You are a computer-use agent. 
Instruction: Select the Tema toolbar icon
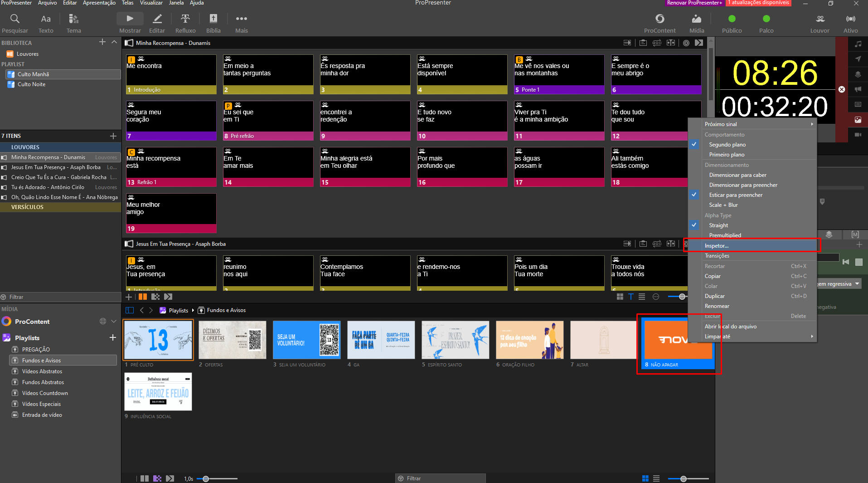coord(73,23)
